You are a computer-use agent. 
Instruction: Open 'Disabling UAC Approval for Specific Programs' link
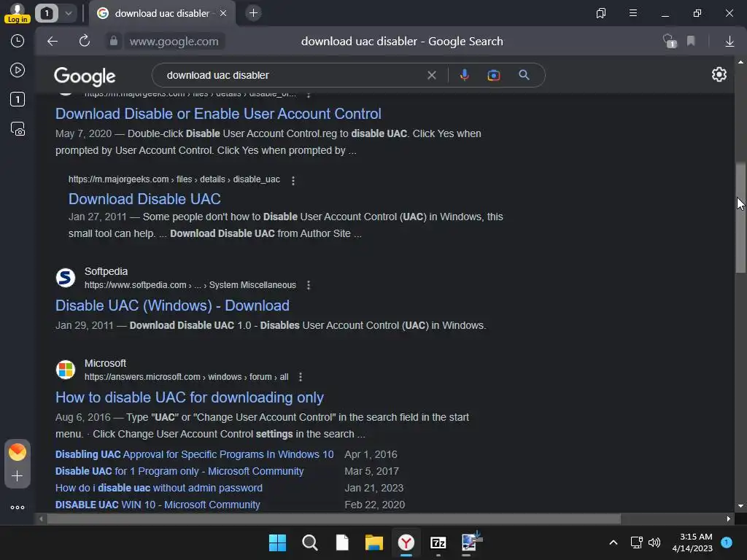tap(194, 455)
